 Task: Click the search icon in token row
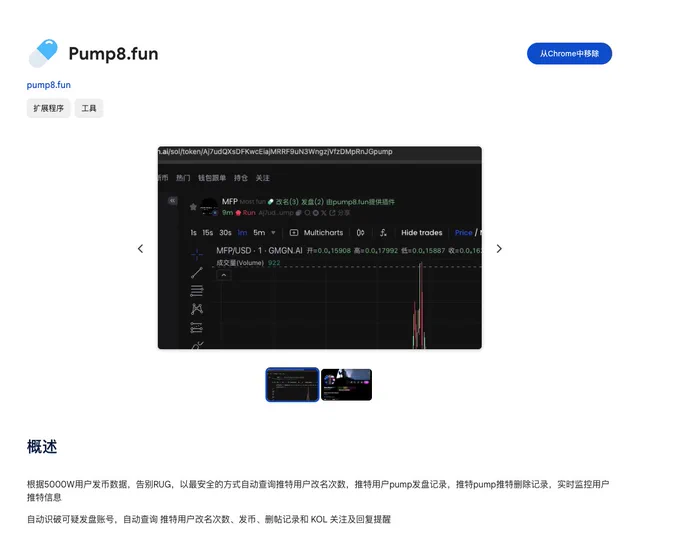tap(307, 213)
